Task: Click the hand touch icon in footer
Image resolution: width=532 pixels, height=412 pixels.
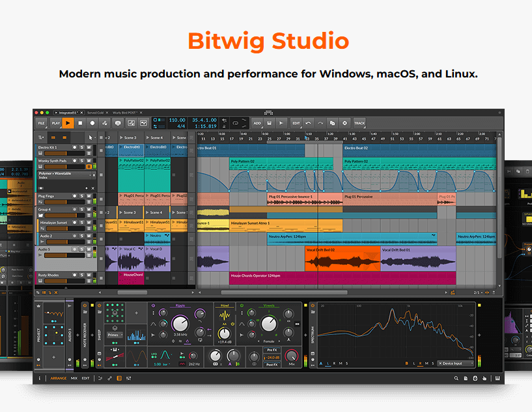Action: tap(484, 378)
